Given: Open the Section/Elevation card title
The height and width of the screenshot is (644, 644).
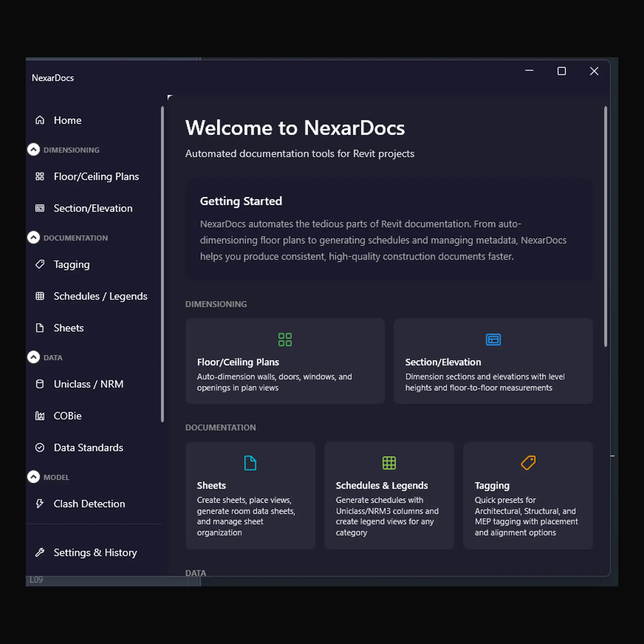Looking at the screenshot, I should pos(443,362).
